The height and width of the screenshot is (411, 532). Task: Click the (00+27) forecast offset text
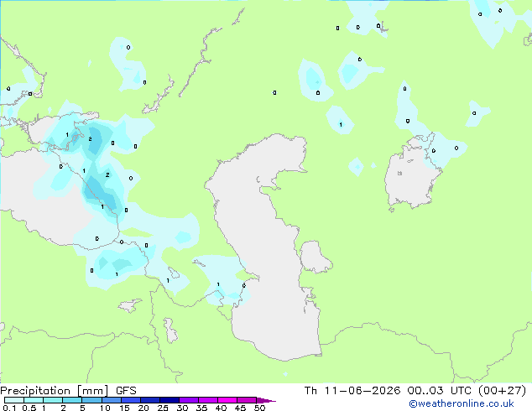[x=502, y=391]
